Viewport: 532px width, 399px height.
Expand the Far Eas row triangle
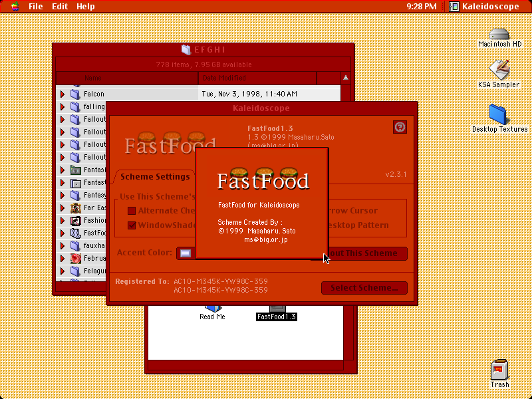click(x=63, y=208)
